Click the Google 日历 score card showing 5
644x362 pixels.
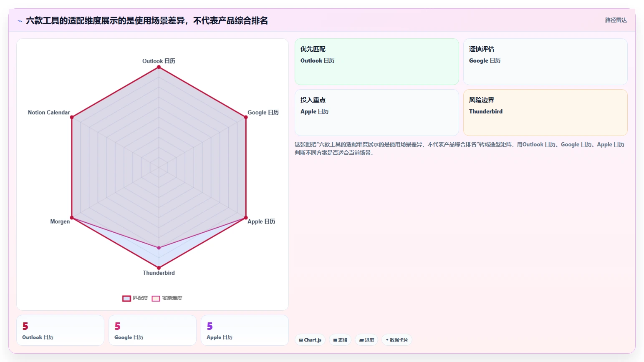click(x=152, y=330)
